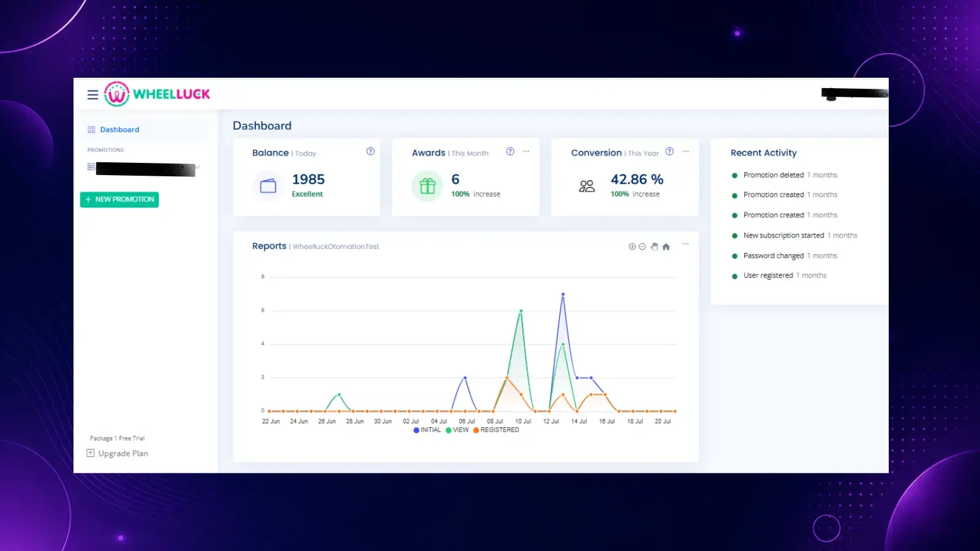Create a NEW PROMOTION
Image resolution: width=980 pixels, height=551 pixels.
[x=119, y=200]
